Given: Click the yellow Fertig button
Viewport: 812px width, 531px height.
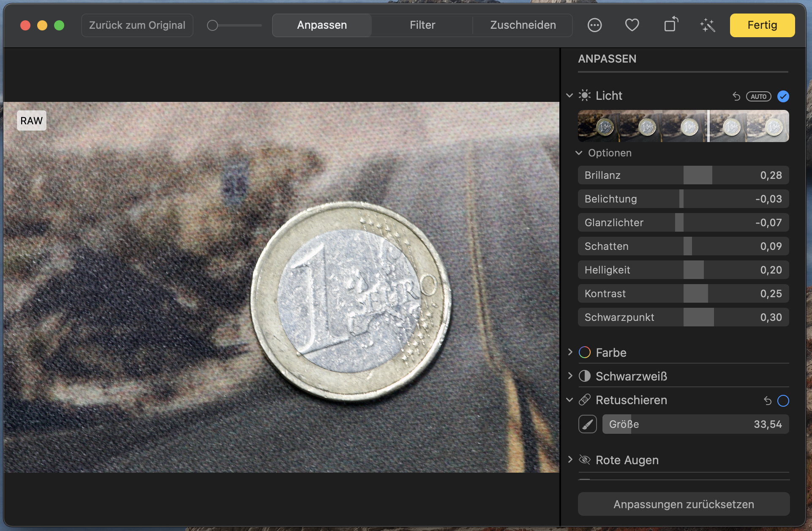Looking at the screenshot, I should 762,25.
